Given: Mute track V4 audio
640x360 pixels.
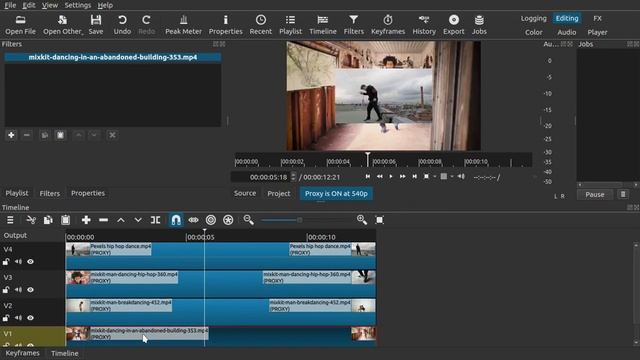Looking at the screenshot, I should 18,262.
